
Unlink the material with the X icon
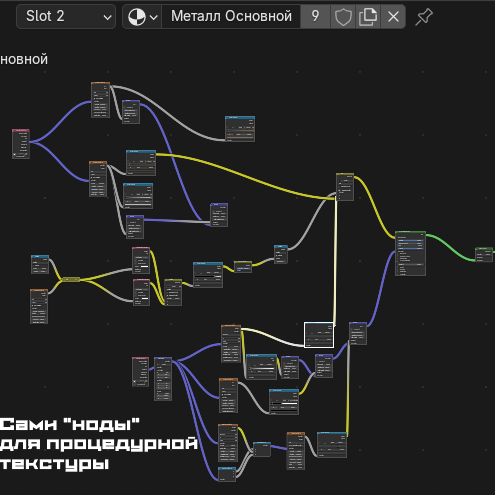pos(393,16)
